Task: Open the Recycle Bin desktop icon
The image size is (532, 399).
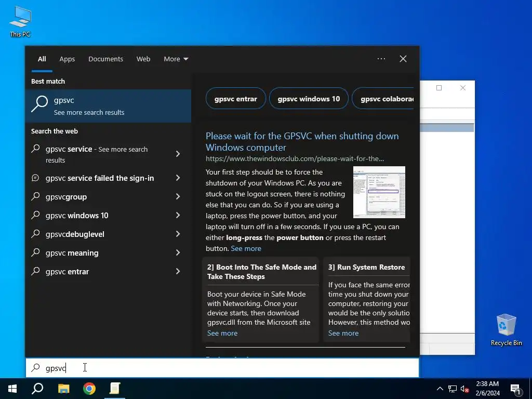Action: pos(506,330)
